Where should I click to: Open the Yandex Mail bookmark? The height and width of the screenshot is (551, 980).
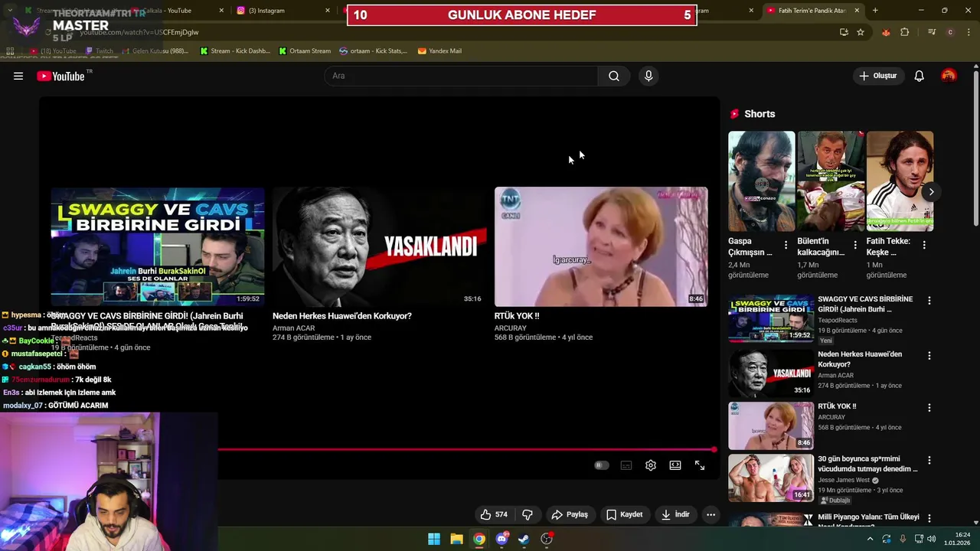pyautogui.click(x=439, y=51)
